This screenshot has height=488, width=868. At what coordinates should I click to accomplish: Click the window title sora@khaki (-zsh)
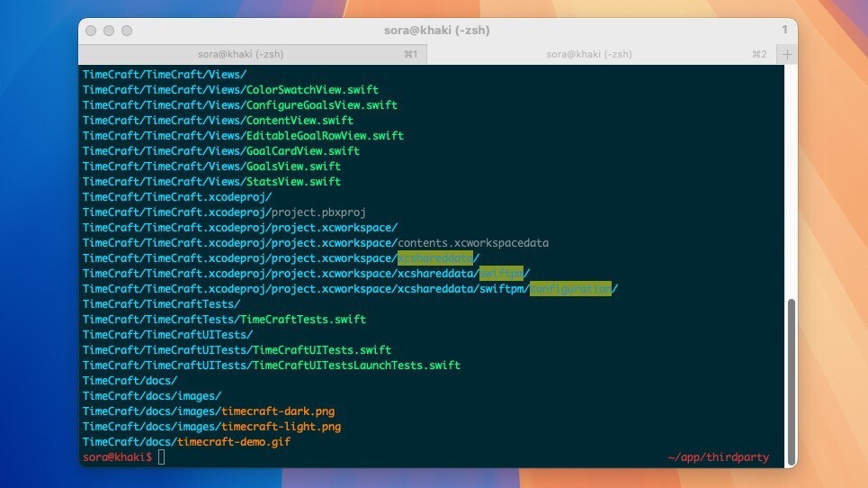[x=437, y=31]
